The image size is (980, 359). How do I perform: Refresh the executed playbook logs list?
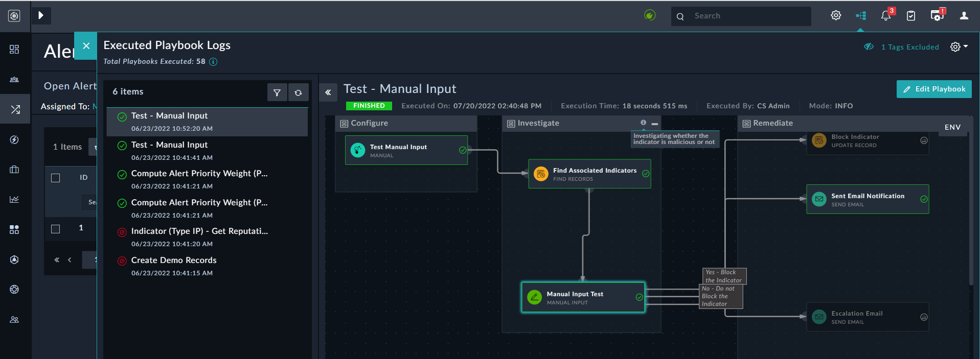(298, 92)
